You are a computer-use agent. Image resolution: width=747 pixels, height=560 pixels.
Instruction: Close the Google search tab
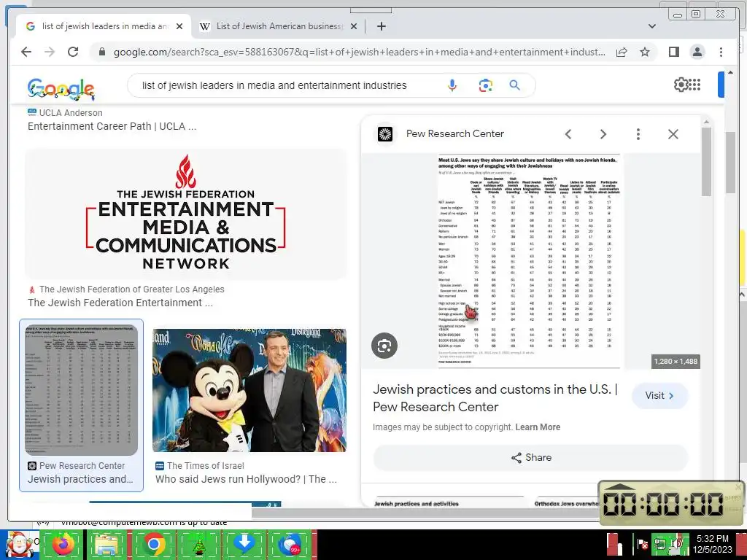(x=179, y=26)
